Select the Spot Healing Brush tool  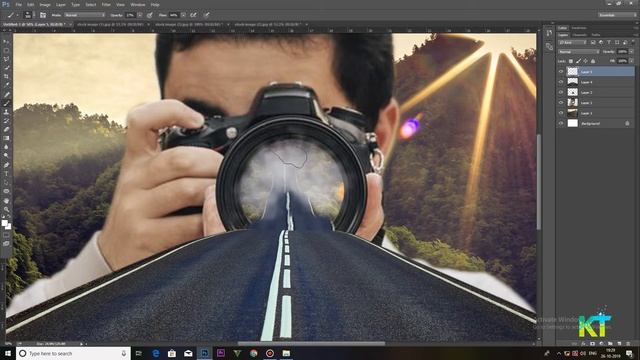(x=6, y=95)
